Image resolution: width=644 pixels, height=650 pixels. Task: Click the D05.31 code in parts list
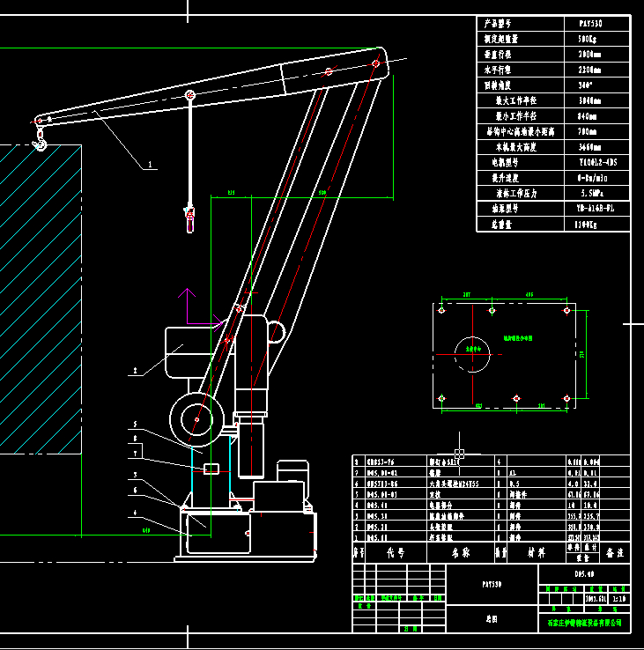(x=377, y=516)
